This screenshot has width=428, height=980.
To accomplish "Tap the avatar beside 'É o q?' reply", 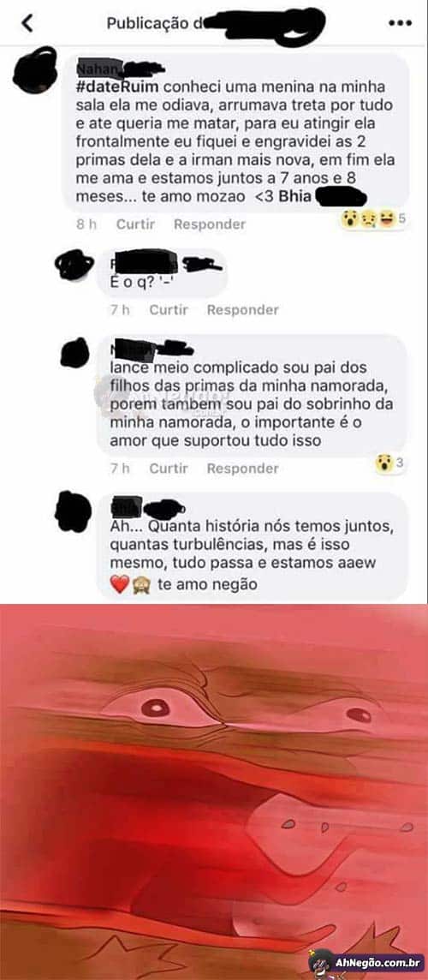I will 74,265.
